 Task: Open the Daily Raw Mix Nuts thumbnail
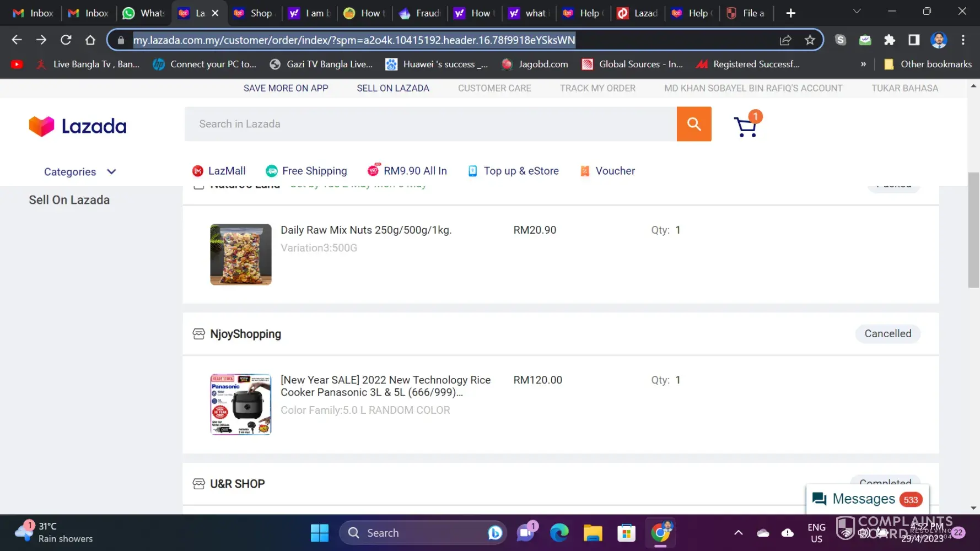coord(241,255)
